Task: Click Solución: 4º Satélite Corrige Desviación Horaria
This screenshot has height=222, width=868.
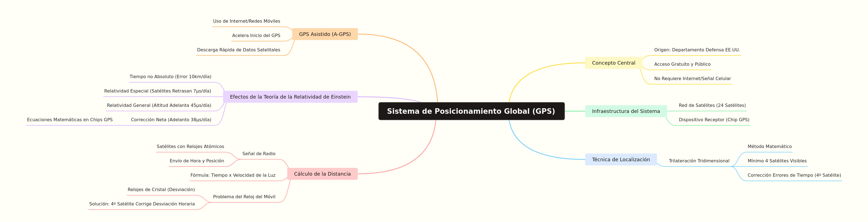Action: [x=142, y=204]
